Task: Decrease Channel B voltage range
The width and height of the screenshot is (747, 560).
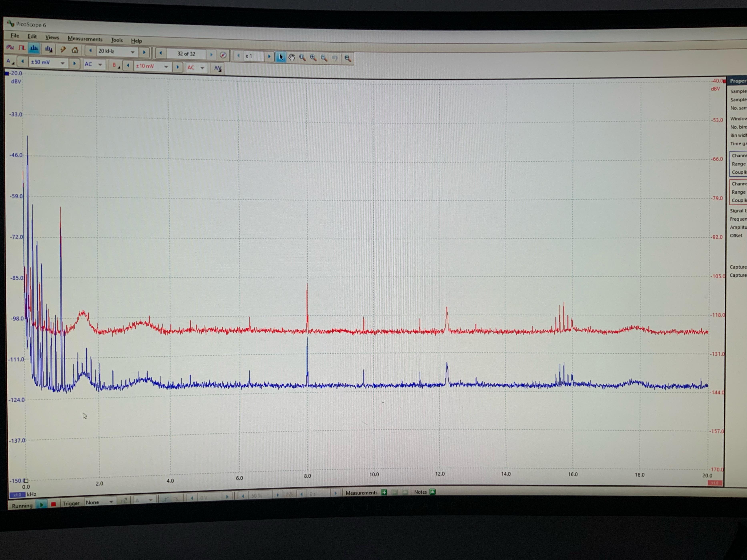Action: (128, 65)
